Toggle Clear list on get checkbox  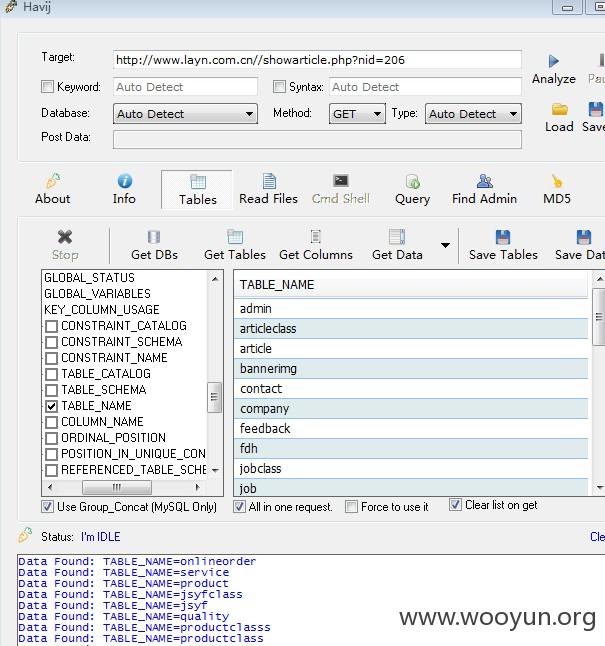click(x=455, y=505)
